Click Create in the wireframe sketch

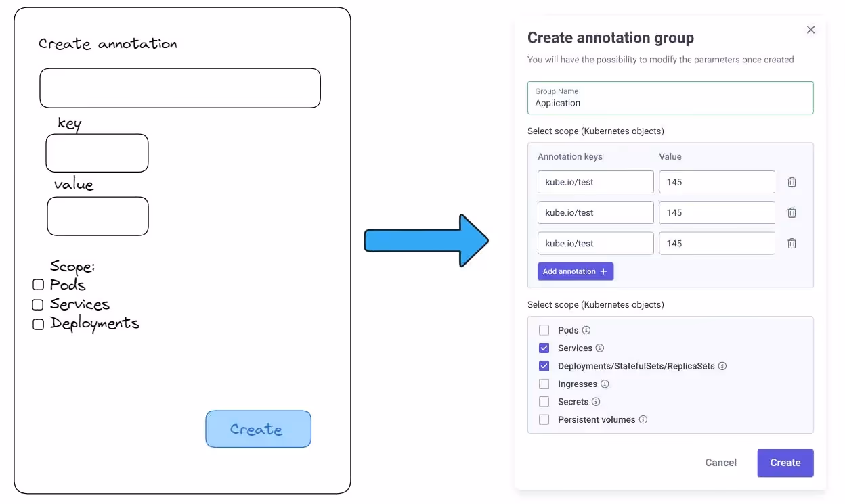258,429
